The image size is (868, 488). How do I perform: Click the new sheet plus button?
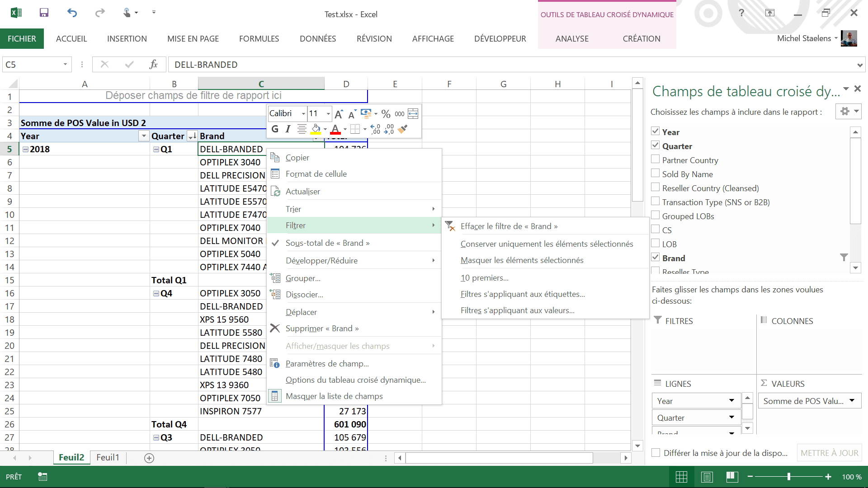(x=149, y=458)
